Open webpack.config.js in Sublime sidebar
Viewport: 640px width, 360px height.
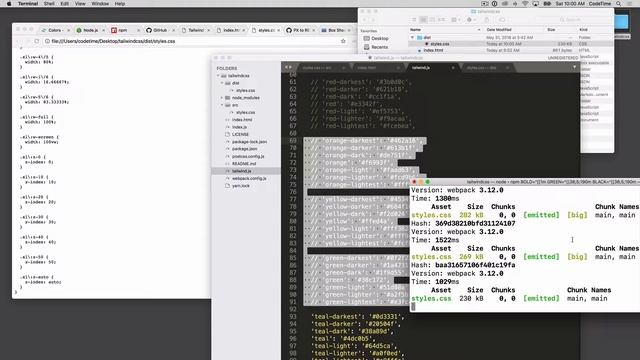[249, 178]
